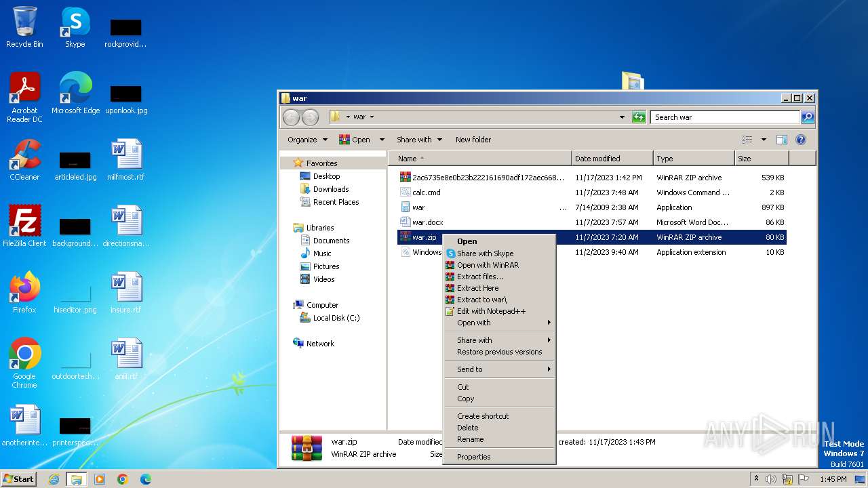Choose Rename in the context menu

coord(499,439)
